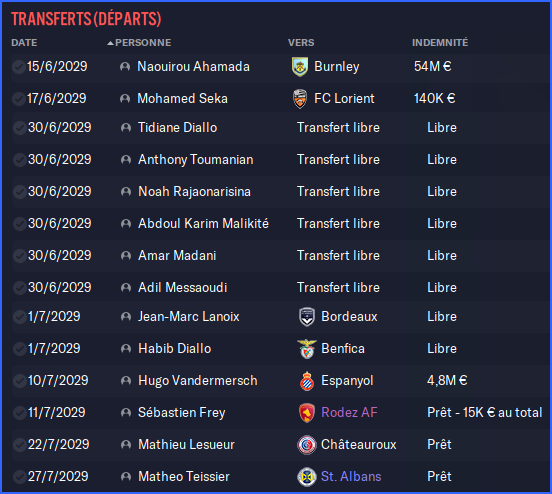Sort table by Indemnité column
The width and height of the screenshot is (552, 494).
click(440, 43)
